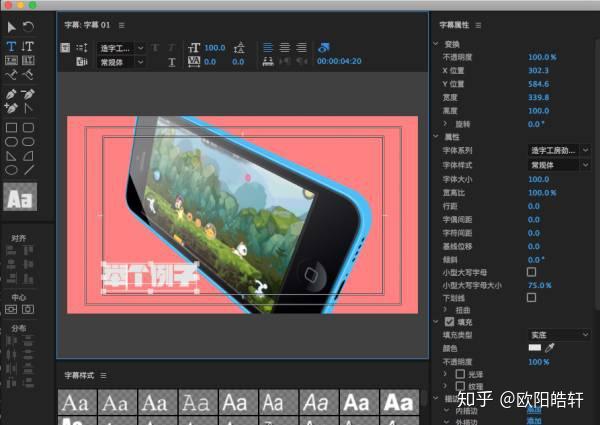
Task: Open the 字幕: 字幕 01 panel menu
Action: [122, 25]
